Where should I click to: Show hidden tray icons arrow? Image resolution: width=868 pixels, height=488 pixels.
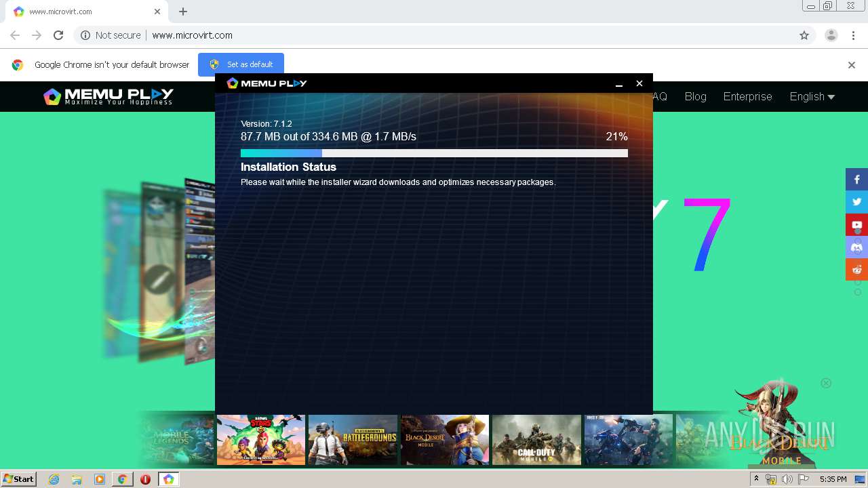coord(756,479)
